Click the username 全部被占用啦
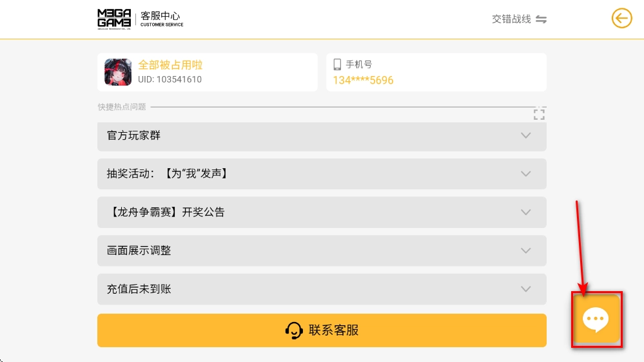Screen dimensions: 644x362 tap(170, 65)
